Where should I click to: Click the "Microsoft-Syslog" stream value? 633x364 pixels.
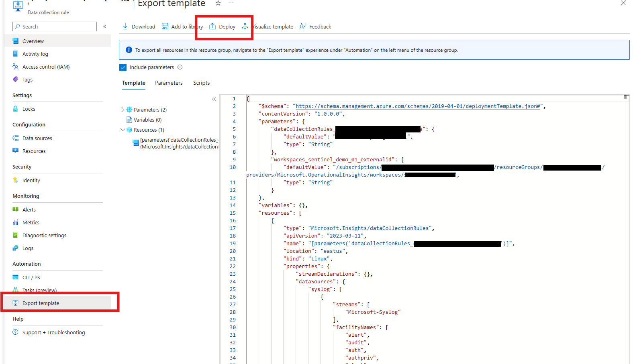[x=373, y=312]
